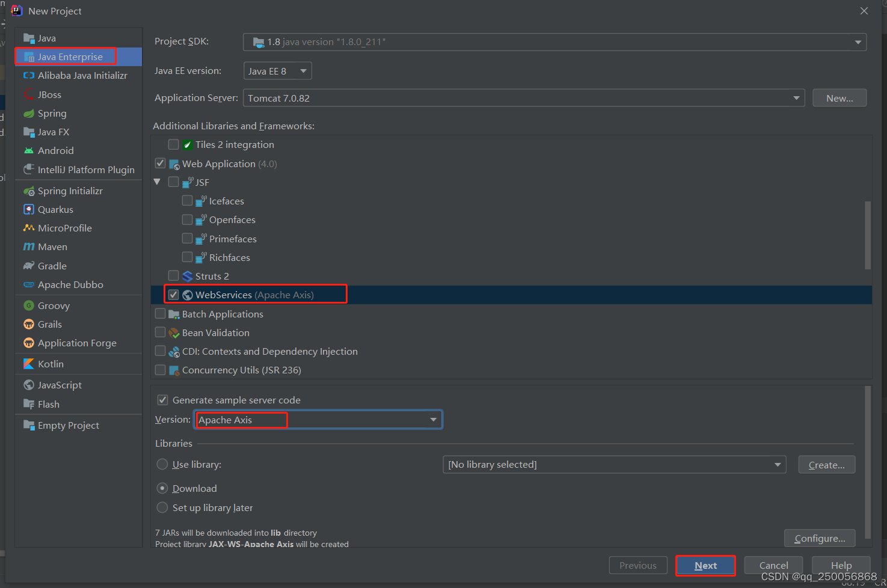Click the Java FX folder icon

[x=29, y=132]
